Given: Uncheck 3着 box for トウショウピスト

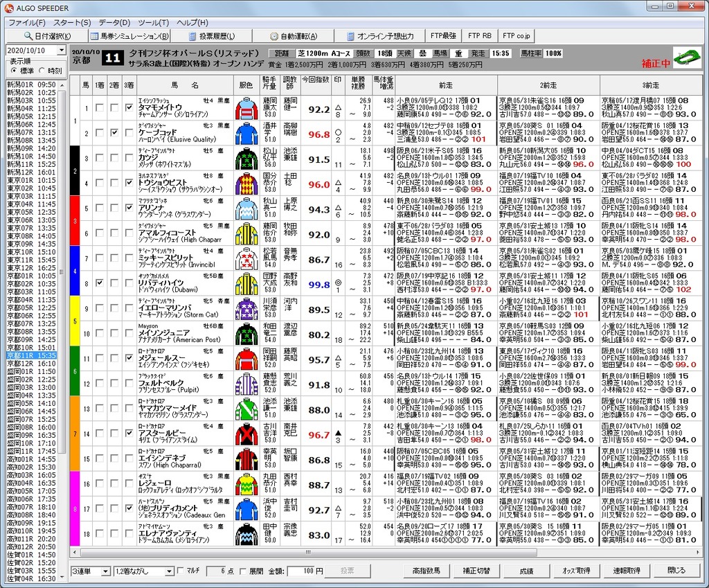Looking at the screenshot, I should [129, 183].
